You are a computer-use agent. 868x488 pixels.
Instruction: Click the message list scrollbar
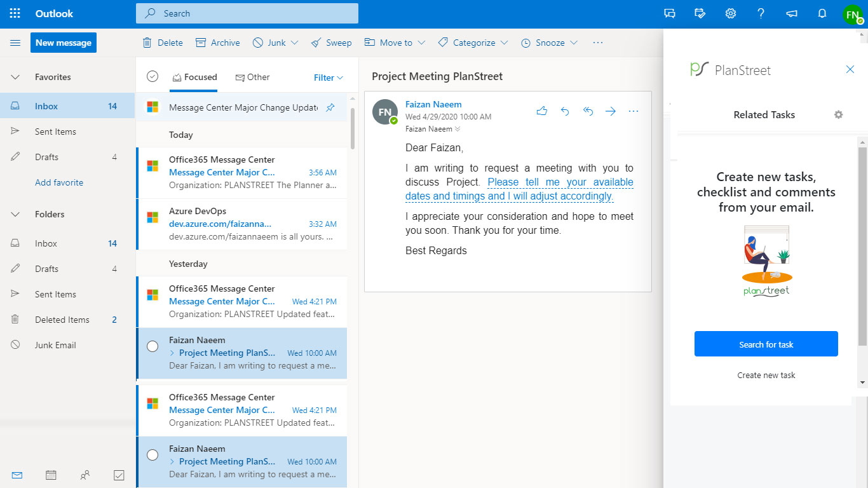pos(353,127)
